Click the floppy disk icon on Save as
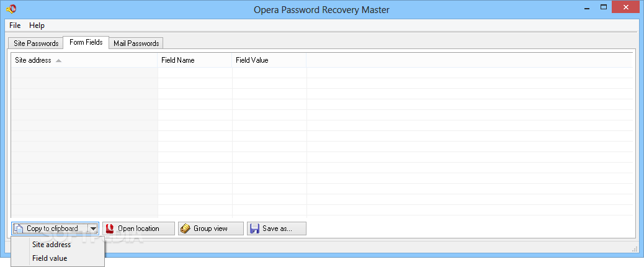This screenshot has width=644, height=267. 254,229
